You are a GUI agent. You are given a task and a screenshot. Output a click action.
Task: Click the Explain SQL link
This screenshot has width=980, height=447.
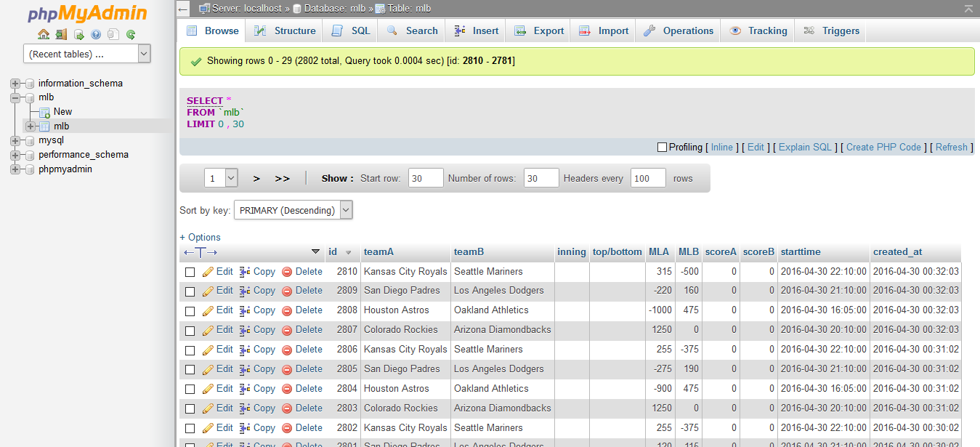(x=805, y=147)
